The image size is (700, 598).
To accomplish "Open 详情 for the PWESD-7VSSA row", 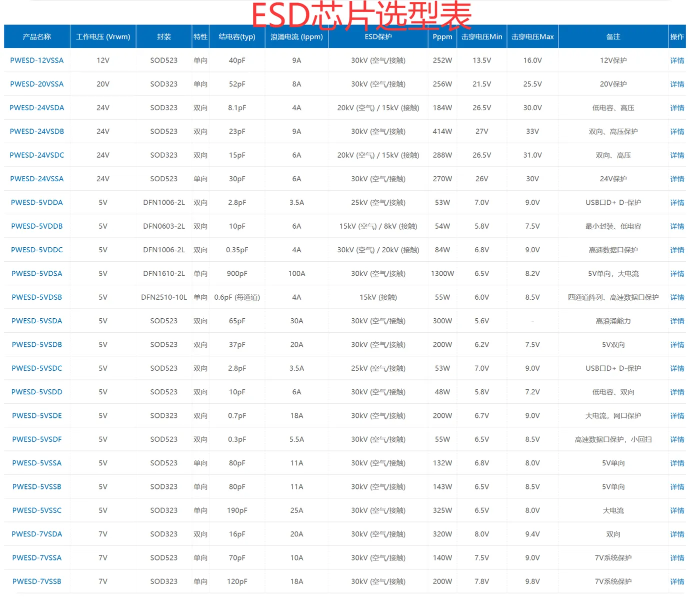I will tap(677, 558).
